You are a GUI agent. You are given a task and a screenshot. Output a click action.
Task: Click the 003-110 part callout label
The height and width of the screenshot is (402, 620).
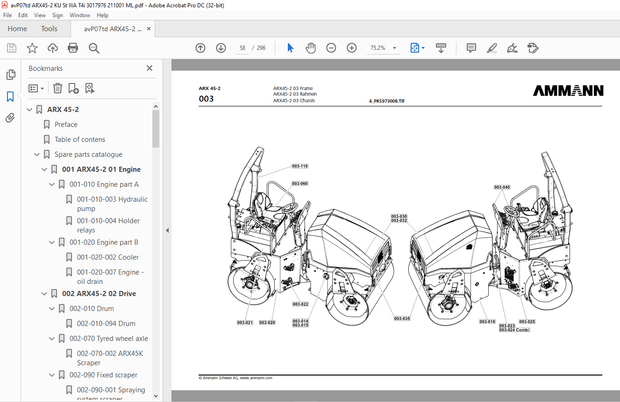[x=300, y=166]
